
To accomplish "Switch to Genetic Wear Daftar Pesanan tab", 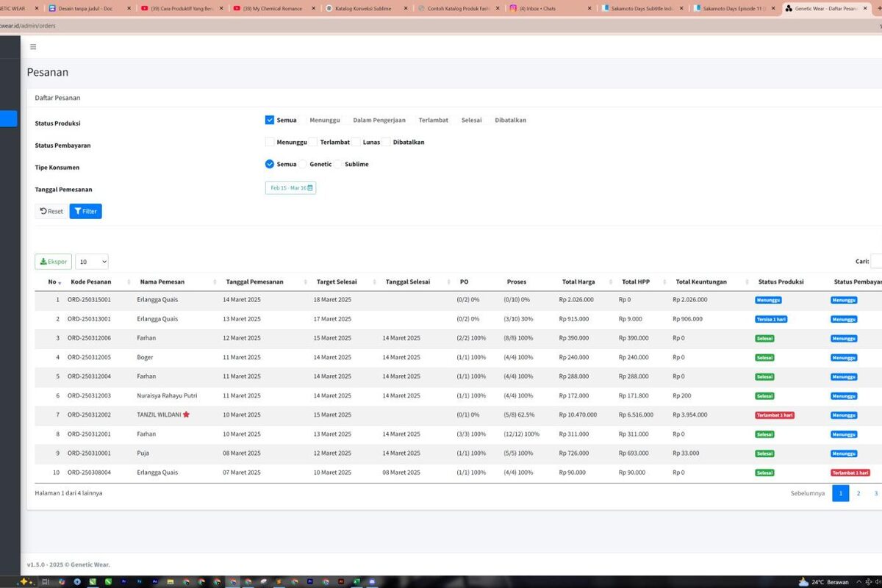I will 827,9.
